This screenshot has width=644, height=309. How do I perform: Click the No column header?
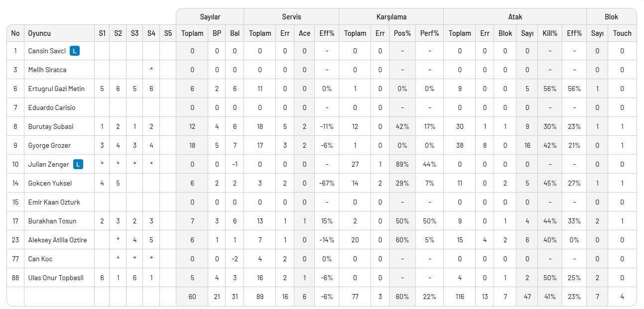15,33
